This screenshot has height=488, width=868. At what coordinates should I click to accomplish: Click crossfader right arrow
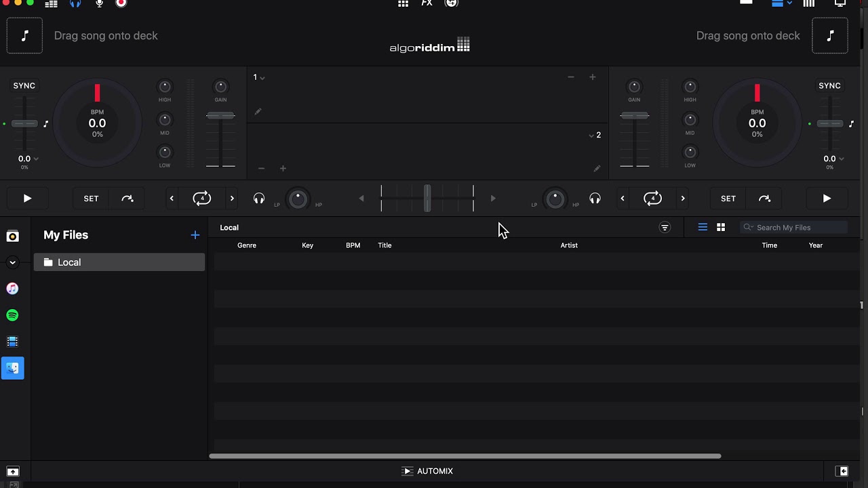493,199
